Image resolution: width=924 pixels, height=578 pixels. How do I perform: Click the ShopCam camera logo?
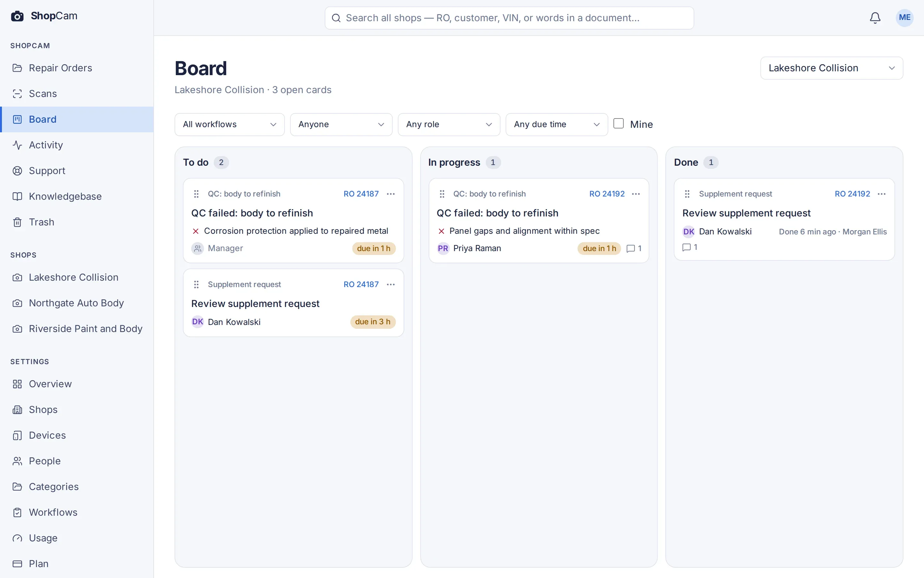tap(17, 16)
